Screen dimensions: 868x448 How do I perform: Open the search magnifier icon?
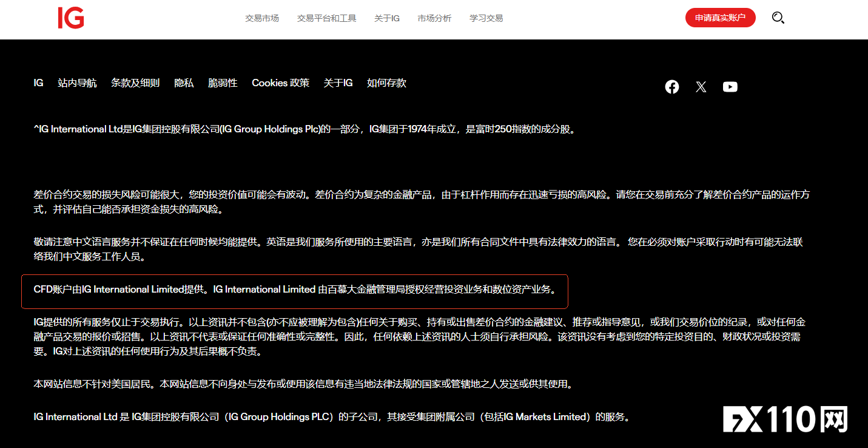click(x=778, y=18)
